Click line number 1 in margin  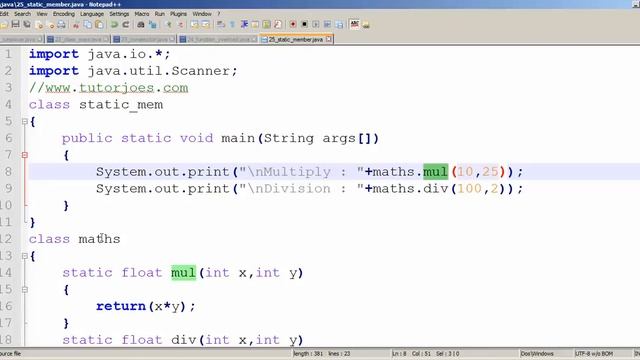9,54
